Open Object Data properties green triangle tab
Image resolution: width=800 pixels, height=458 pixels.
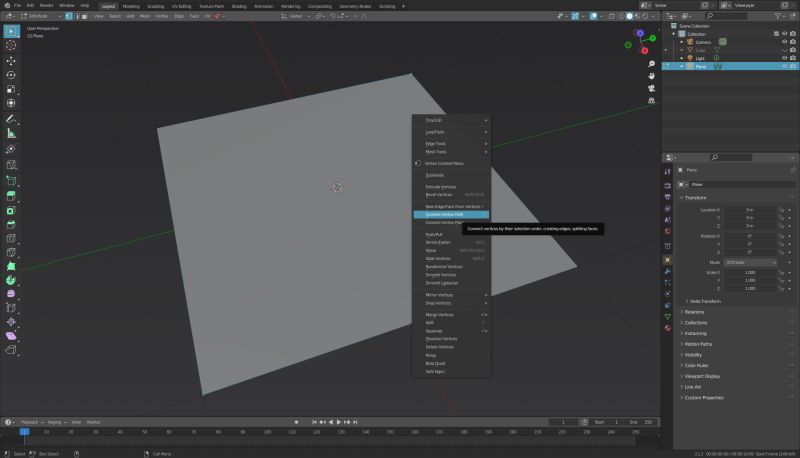point(667,317)
